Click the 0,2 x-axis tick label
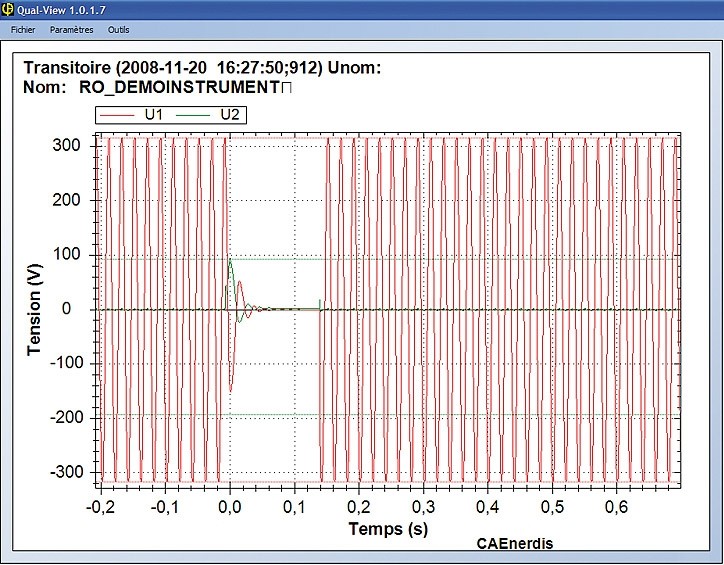 coord(359,507)
